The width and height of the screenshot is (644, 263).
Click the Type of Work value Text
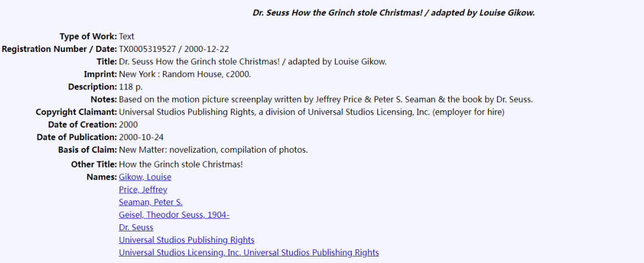point(126,36)
